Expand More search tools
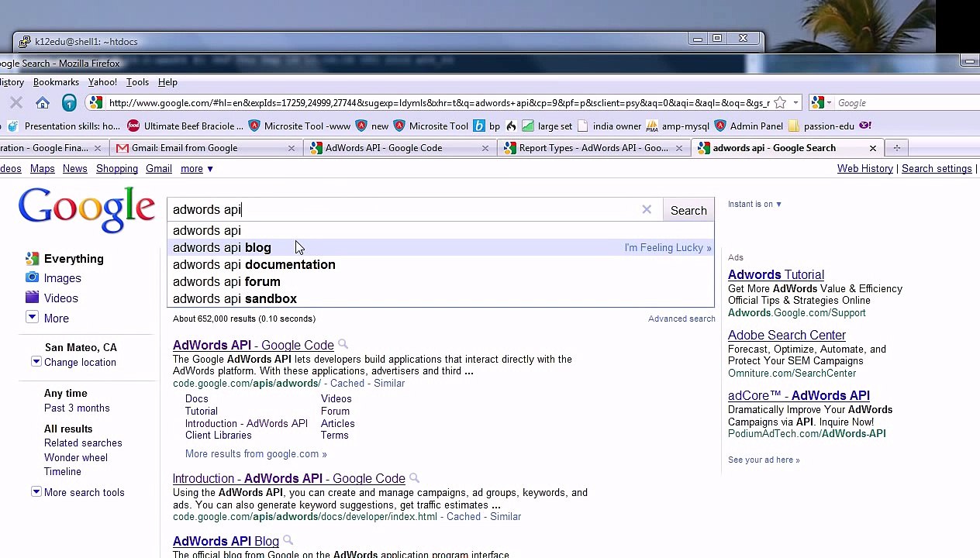Image resolution: width=980 pixels, height=558 pixels. [84, 493]
